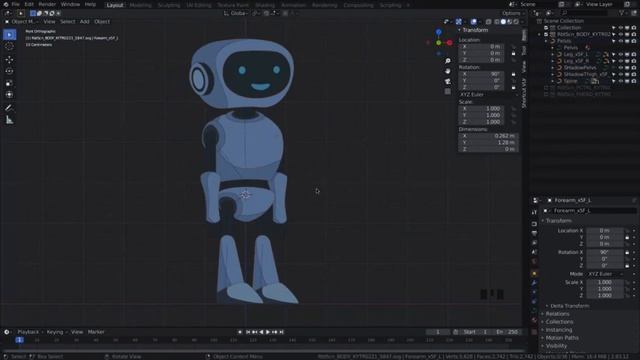Play the animation forward
The image size is (640, 360).
(x=268, y=332)
